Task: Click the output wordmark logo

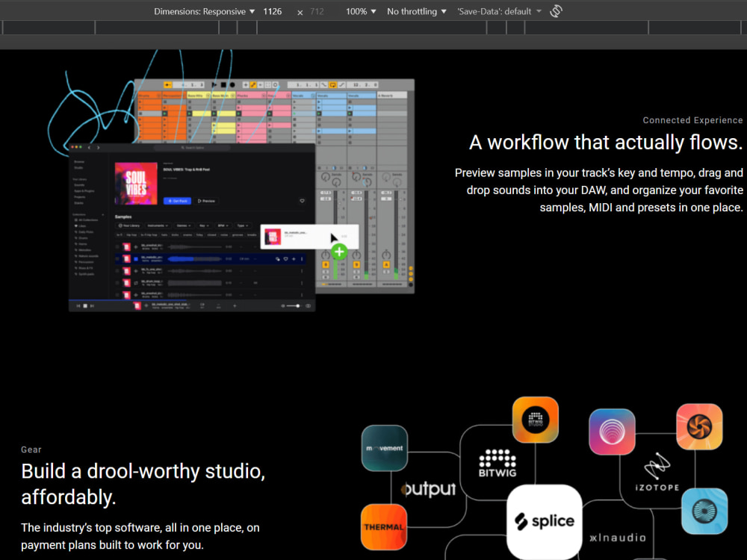Action: click(x=428, y=488)
